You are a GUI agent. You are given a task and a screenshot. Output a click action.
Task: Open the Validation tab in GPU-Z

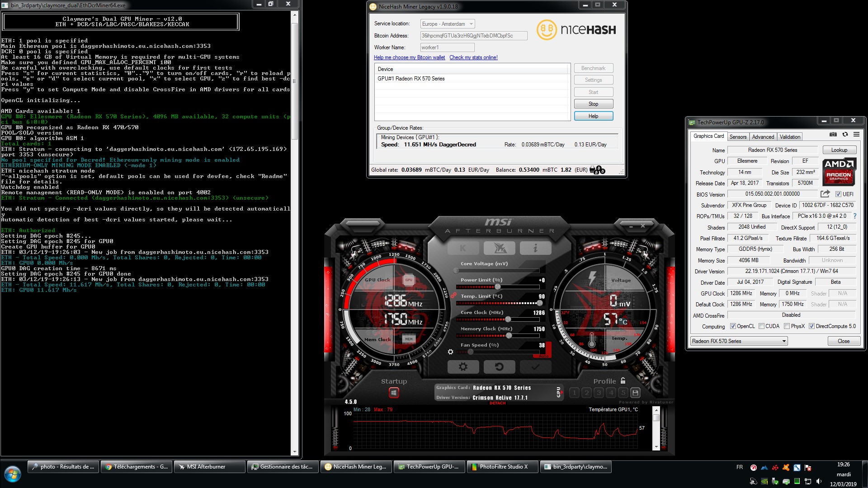[x=789, y=136]
